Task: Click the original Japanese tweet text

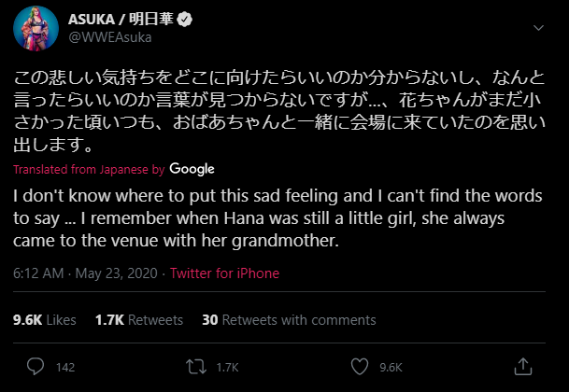Action: click(x=280, y=112)
